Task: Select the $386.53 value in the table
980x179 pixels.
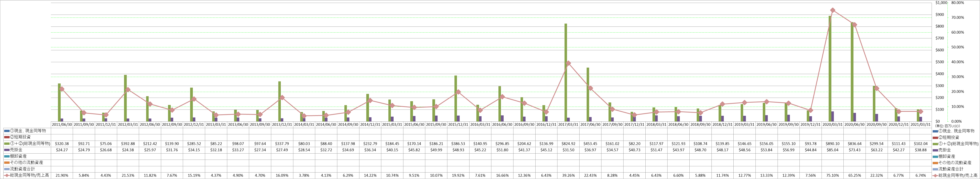Action: pos(458,144)
